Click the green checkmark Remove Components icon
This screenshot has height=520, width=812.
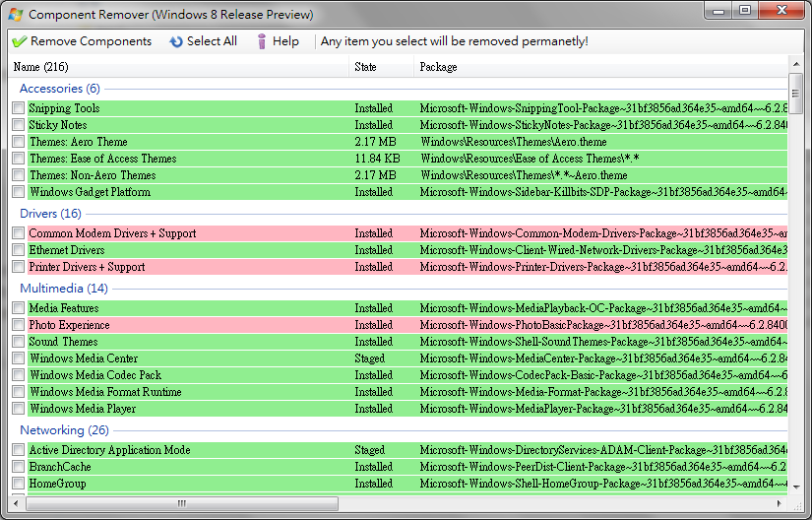[19, 41]
